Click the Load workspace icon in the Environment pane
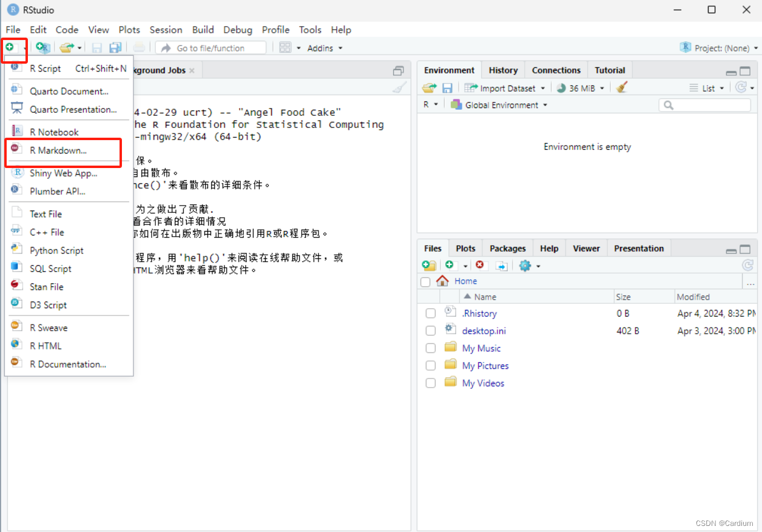Viewport: 762px width, 532px height. point(430,88)
